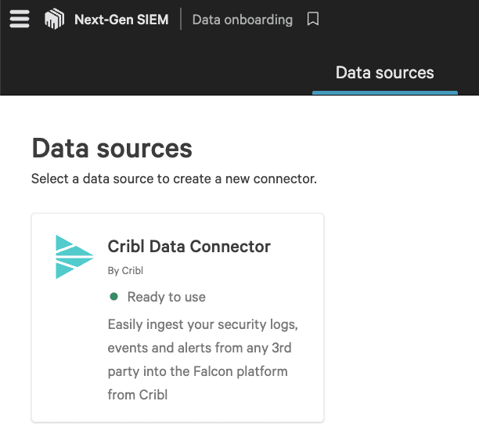Open the hamburger navigation menu
This screenshot has width=479, height=448.
20,20
